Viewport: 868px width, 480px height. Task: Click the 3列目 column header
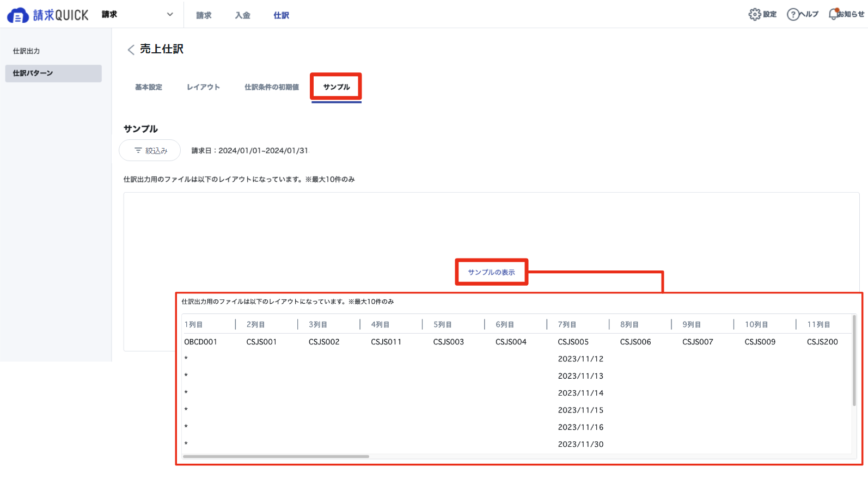tap(318, 324)
